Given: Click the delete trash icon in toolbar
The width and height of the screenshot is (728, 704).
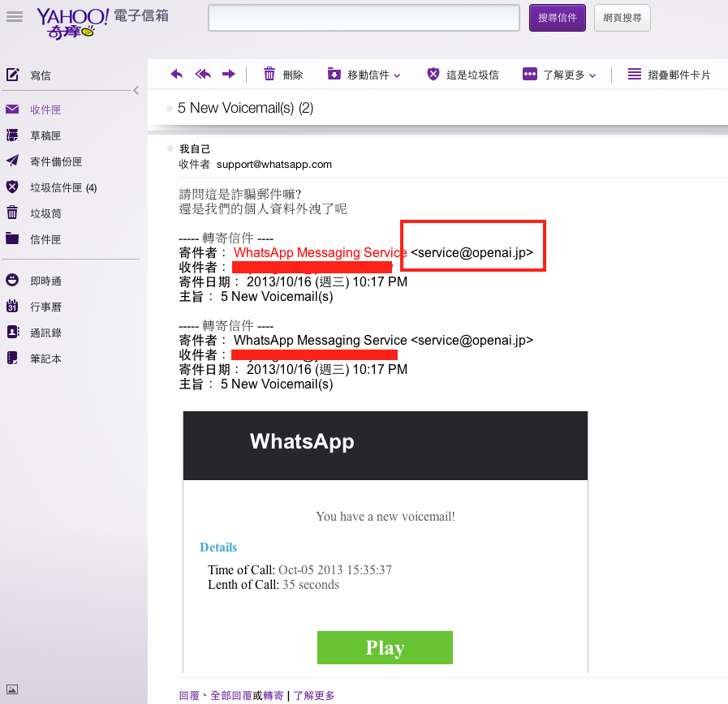Looking at the screenshot, I should (x=269, y=74).
